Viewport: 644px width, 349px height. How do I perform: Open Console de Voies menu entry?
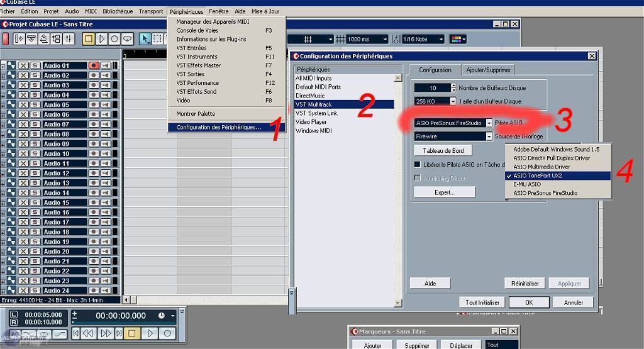coord(226,30)
